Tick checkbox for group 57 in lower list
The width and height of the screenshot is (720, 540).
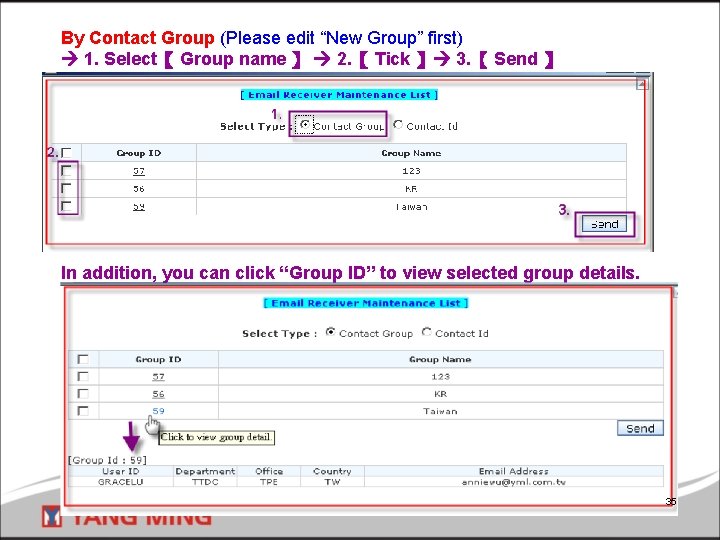coord(83,377)
